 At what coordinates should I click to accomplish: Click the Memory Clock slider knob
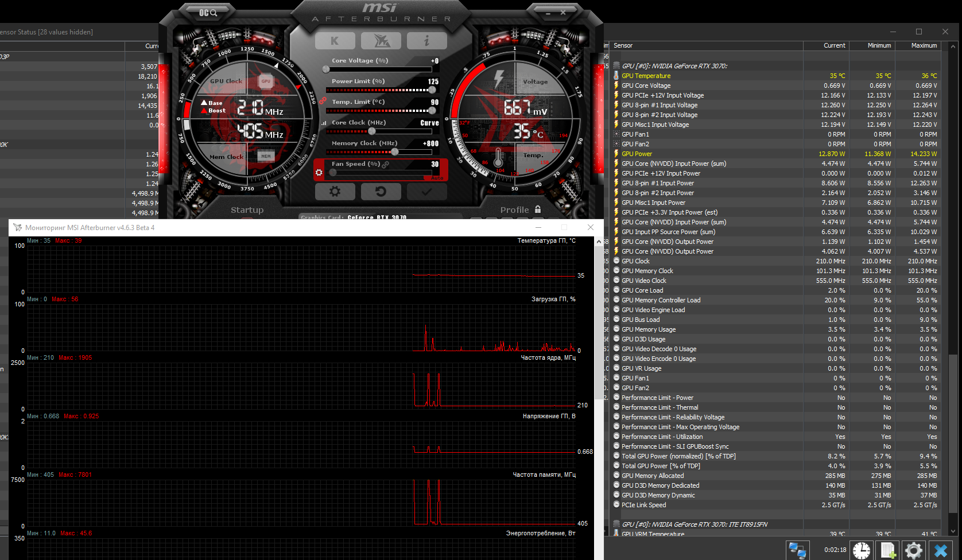(395, 152)
